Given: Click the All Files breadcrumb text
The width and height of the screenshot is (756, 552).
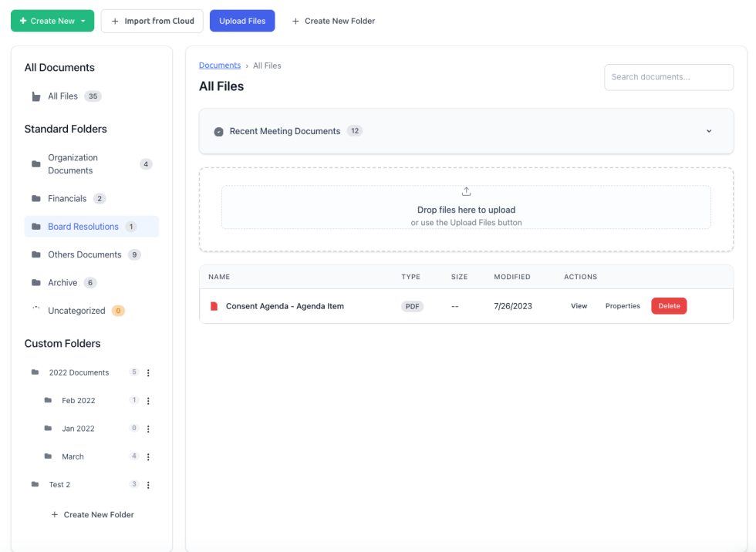Looking at the screenshot, I should [x=267, y=66].
